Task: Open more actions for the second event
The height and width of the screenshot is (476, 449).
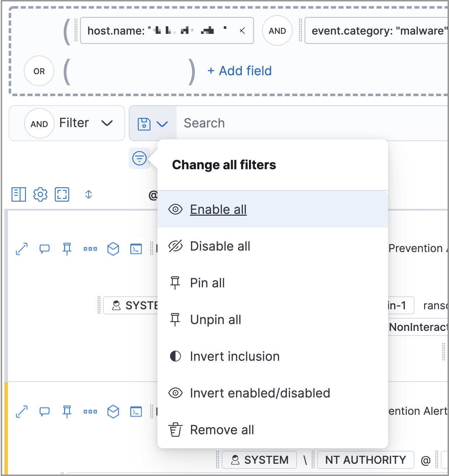Action: tap(90, 412)
